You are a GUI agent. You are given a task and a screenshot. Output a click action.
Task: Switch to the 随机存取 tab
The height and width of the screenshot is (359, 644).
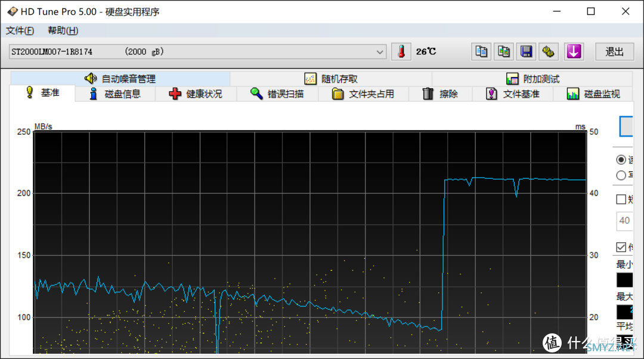pos(331,79)
